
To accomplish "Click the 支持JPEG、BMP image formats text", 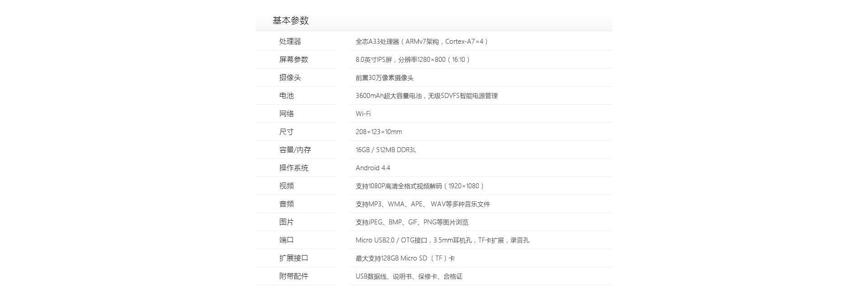I will [x=411, y=222].
